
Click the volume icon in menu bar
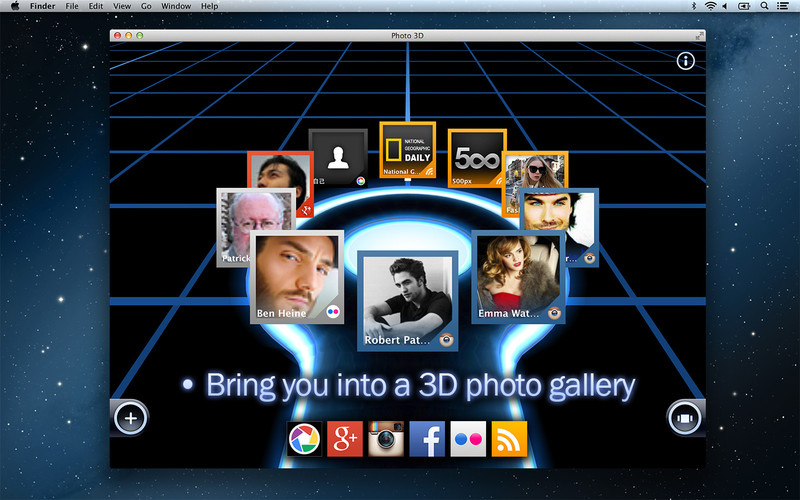click(x=725, y=6)
